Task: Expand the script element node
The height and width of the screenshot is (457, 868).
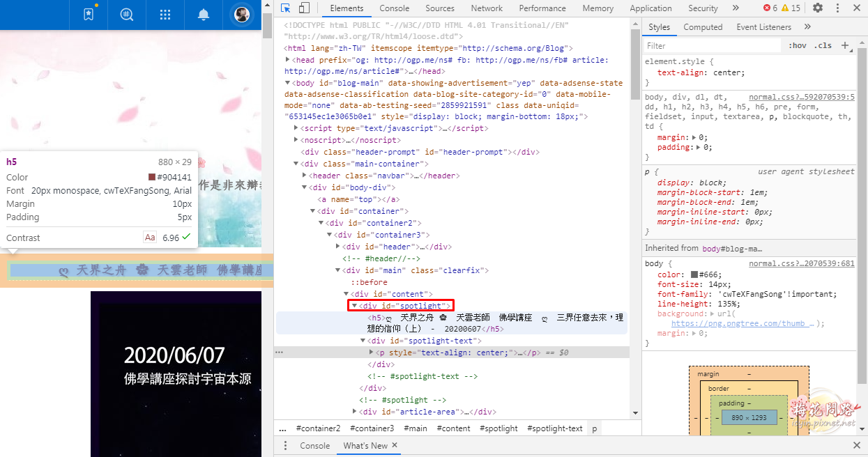Action: [297, 128]
